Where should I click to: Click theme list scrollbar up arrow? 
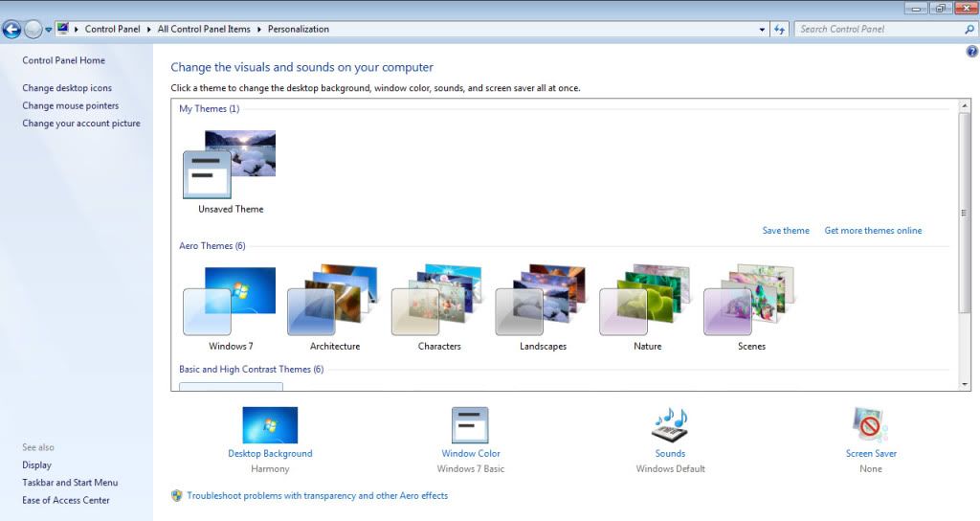click(x=965, y=105)
